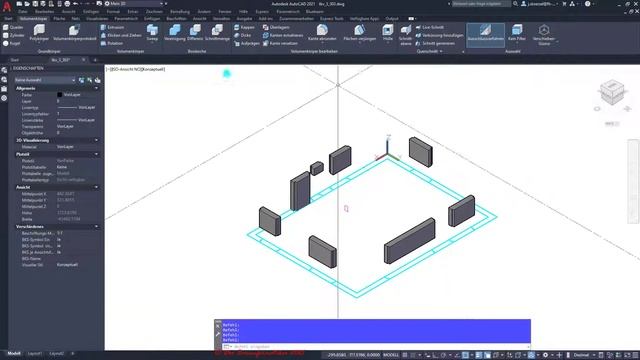Click the user account sign-in name
The width and height of the screenshot is (640, 360).
click(x=541, y=4)
